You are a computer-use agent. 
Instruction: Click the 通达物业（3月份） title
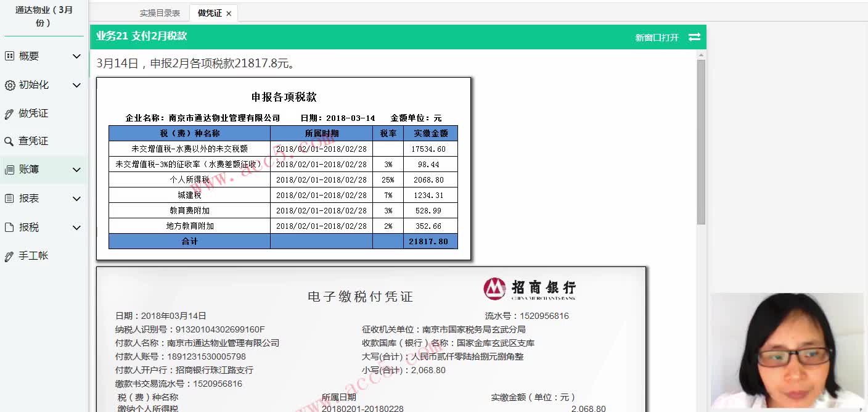point(43,15)
